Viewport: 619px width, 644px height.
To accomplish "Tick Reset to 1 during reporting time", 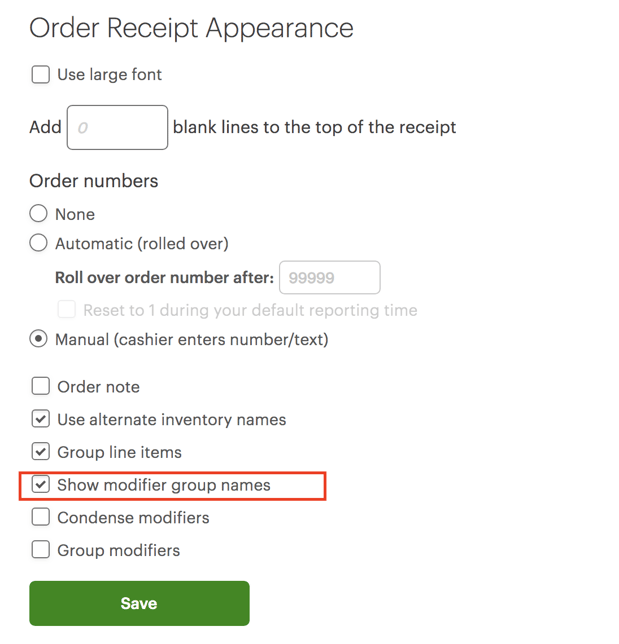I will pos(66,310).
